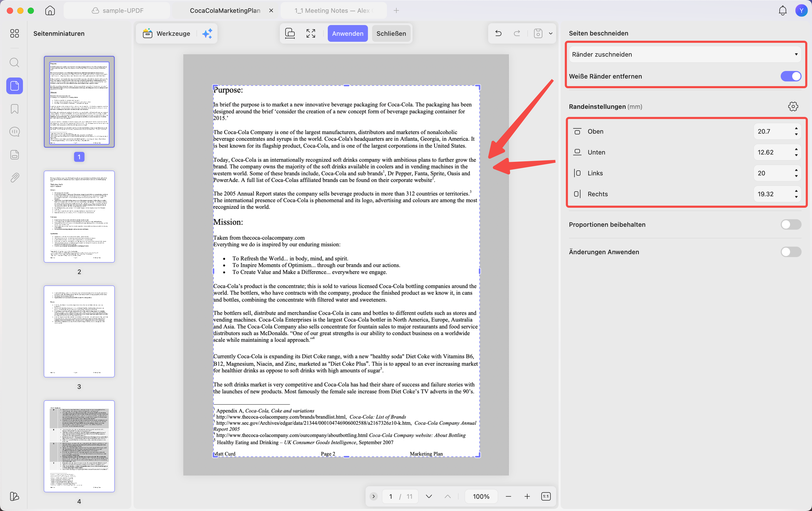
Task: Select page 3 thumbnail
Action: tap(79, 331)
